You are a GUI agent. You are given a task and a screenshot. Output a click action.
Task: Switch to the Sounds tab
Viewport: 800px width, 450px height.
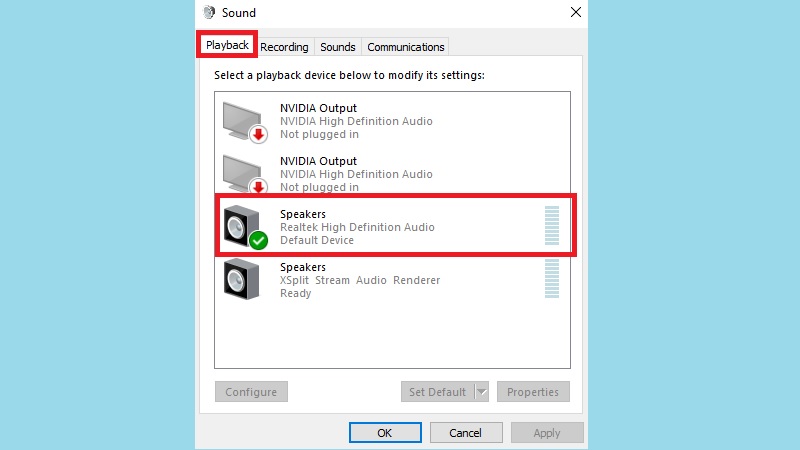[338, 47]
